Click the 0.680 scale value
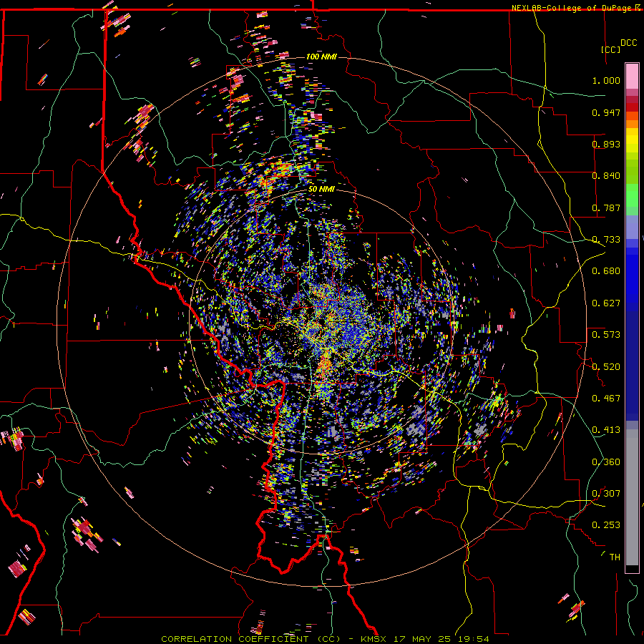Viewport: 644px width, 644px height. tap(606, 271)
